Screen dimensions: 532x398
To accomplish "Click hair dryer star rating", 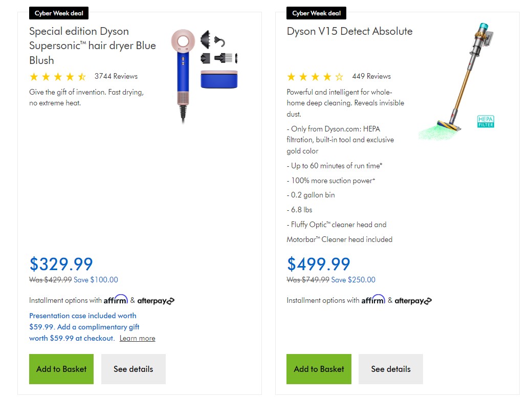I will pyautogui.click(x=58, y=77).
